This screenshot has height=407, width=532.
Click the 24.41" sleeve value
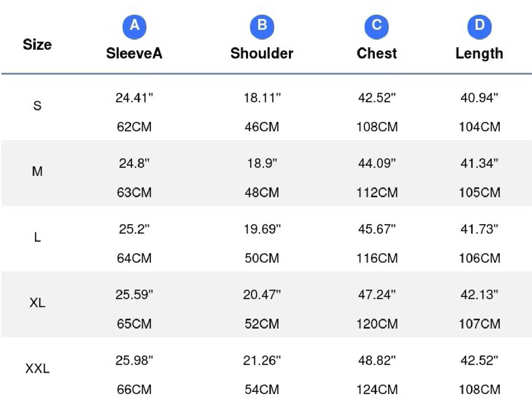coord(134,98)
